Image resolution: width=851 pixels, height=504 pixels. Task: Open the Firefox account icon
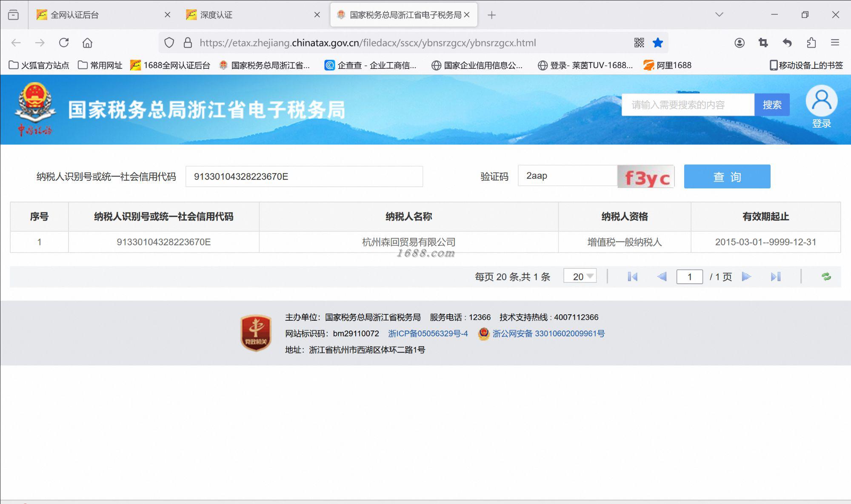pyautogui.click(x=740, y=43)
